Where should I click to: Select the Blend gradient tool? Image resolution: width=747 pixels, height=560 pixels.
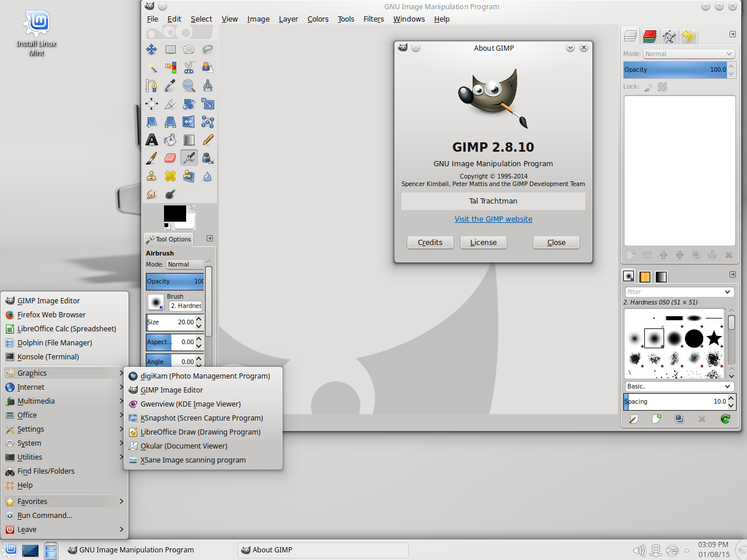pos(189,140)
